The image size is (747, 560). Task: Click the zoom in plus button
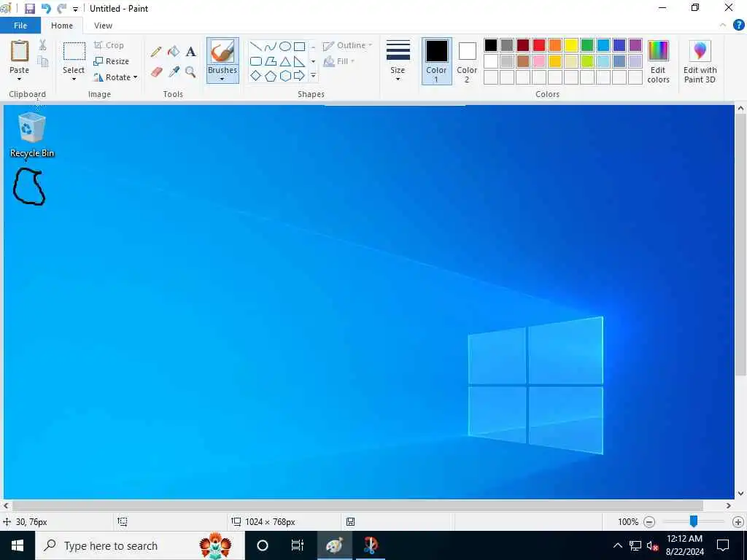click(x=738, y=522)
